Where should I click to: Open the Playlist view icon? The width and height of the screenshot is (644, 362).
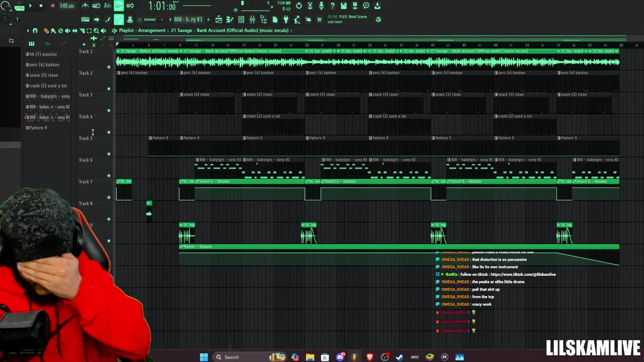pyautogui.click(x=218, y=20)
